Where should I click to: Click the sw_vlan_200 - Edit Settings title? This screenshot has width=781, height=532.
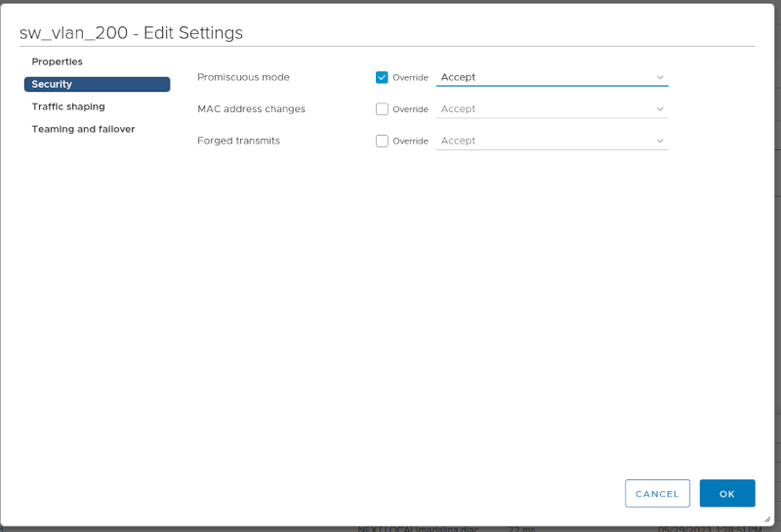[131, 33]
